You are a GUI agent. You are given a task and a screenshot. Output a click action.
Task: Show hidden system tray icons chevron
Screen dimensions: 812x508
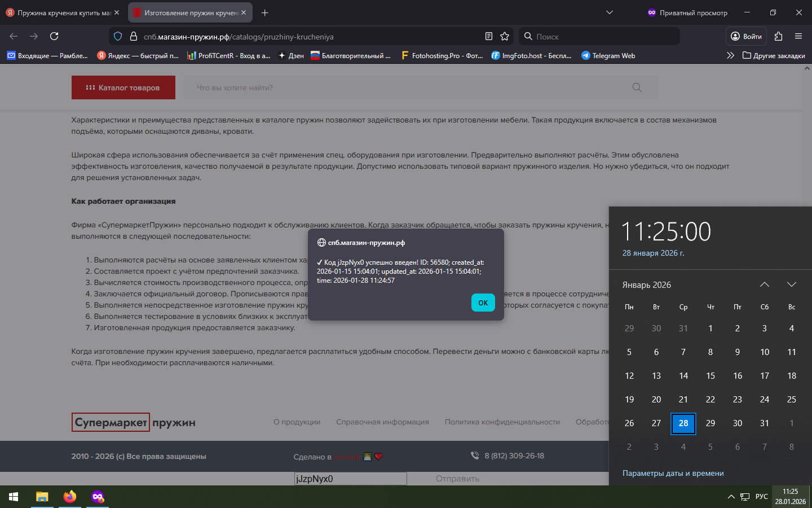(731, 497)
